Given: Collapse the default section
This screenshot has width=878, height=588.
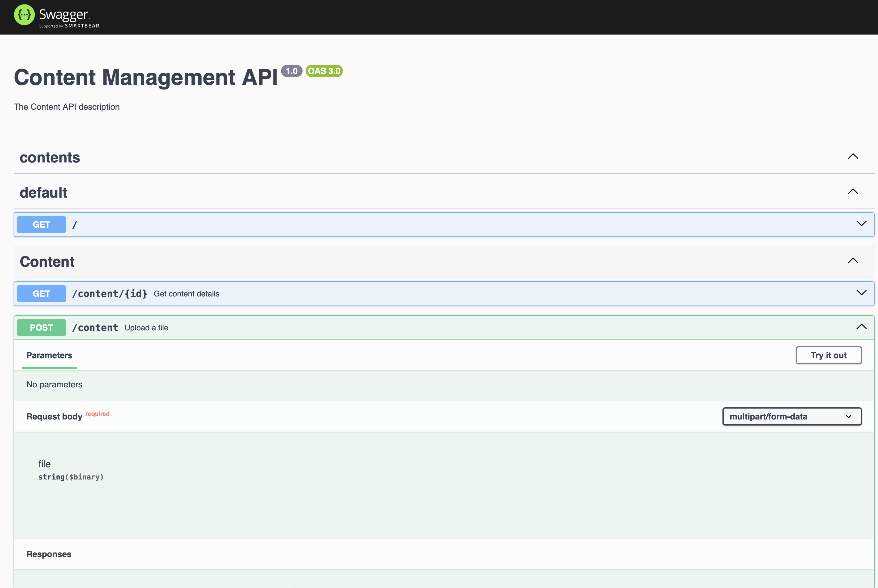Looking at the screenshot, I should click(854, 192).
